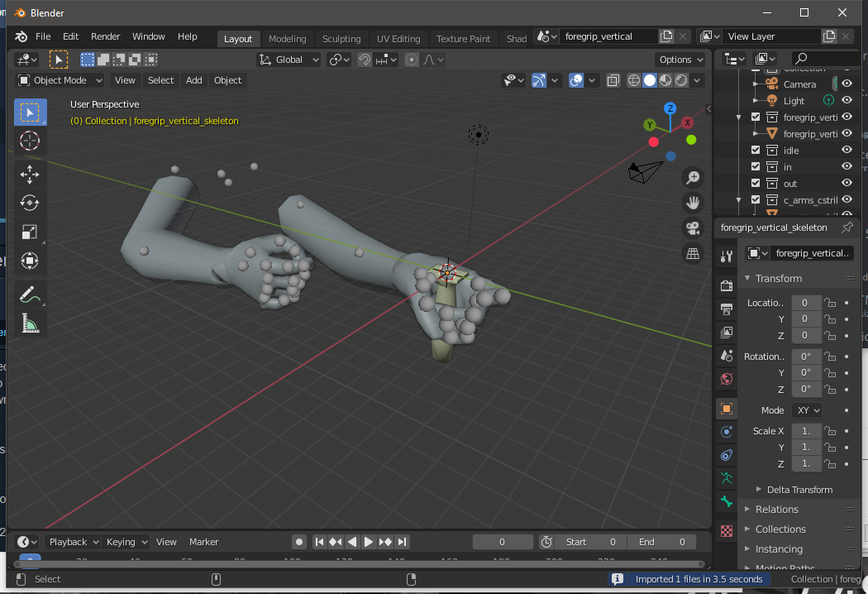Switch perspective/orthographic grid icon
Screen dimensions: 868x594
point(693,254)
